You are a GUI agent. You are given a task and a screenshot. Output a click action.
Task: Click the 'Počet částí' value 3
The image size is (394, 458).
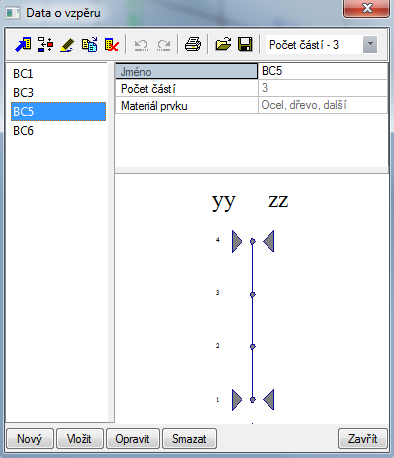(x=323, y=88)
